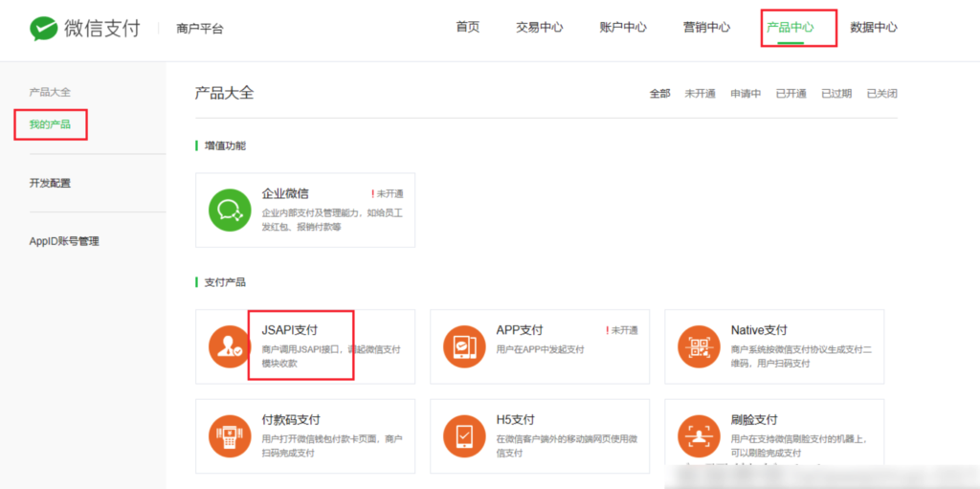
Task: Open the JSAPI支付 product title
Action: click(x=289, y=330)
